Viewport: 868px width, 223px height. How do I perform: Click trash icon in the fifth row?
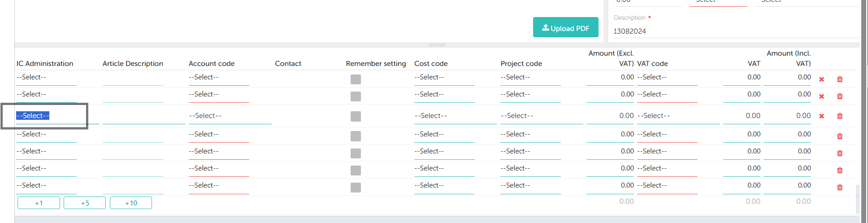[x=840, y=153]
